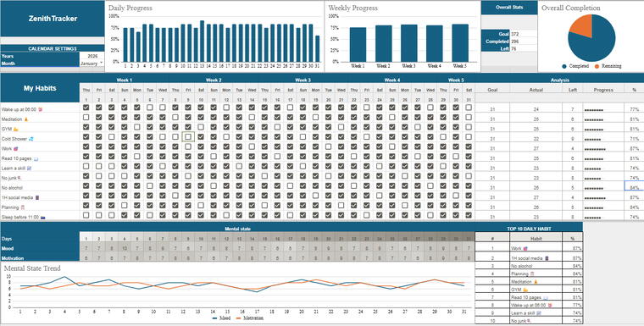This screenshot has height=326, width=644.
Task: Click the Meditation emoji in Top 10 table
Action: tap(536, 282)
